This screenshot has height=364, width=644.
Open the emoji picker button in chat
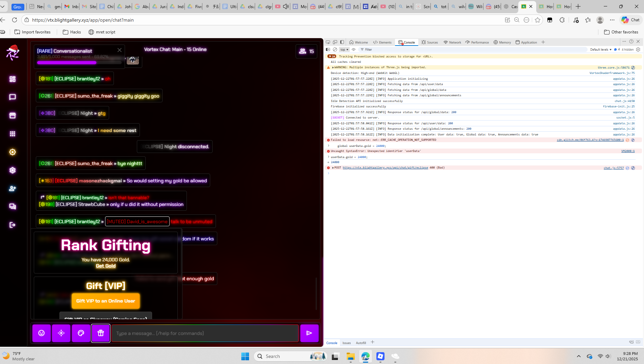pyautogui.click(x=42, y=333)
